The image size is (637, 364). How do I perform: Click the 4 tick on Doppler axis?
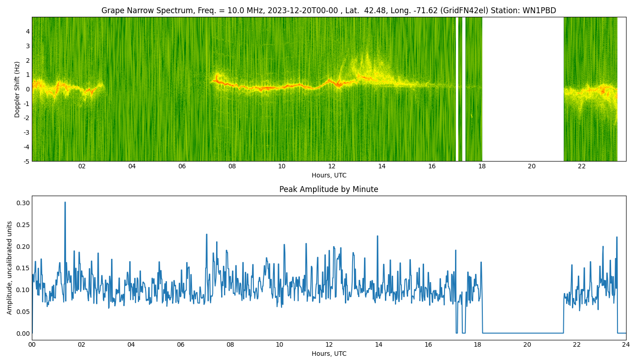tap(28, 31)
